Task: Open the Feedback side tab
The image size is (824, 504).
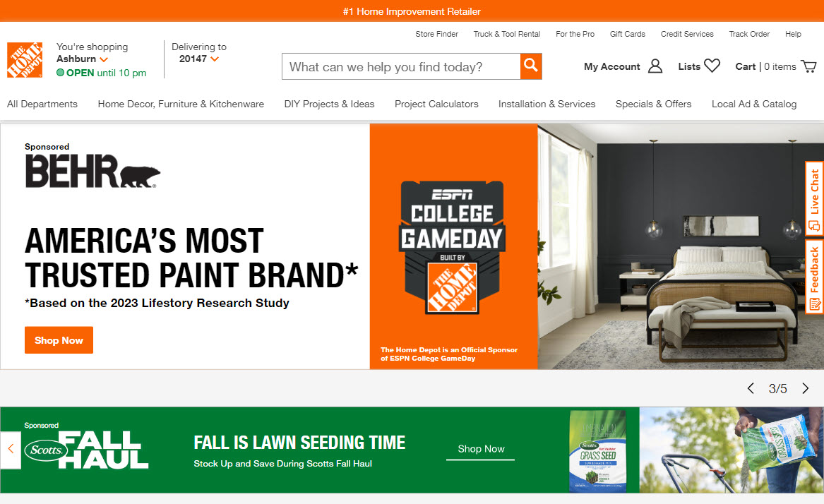Action: [x=814, y=277]
